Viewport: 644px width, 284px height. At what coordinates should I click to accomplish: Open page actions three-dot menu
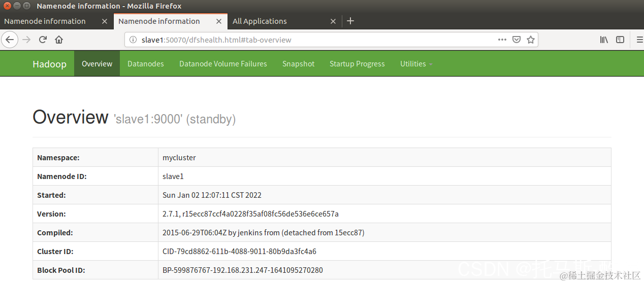[502, 40]
